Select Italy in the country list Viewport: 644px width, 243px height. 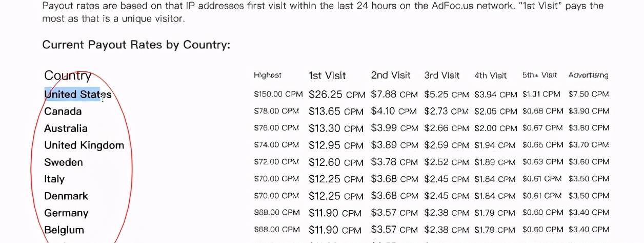(x=54, y=179)
